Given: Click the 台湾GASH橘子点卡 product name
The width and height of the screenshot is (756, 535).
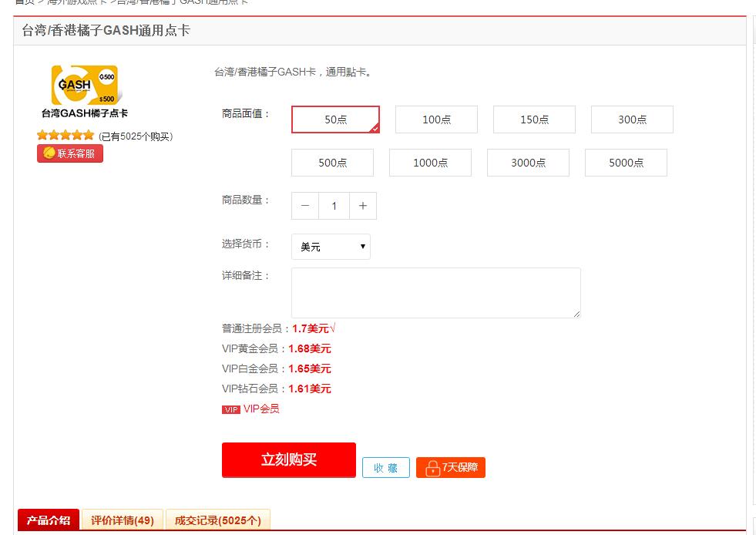Looking at the screenshot, I should [x=85, y=113].
